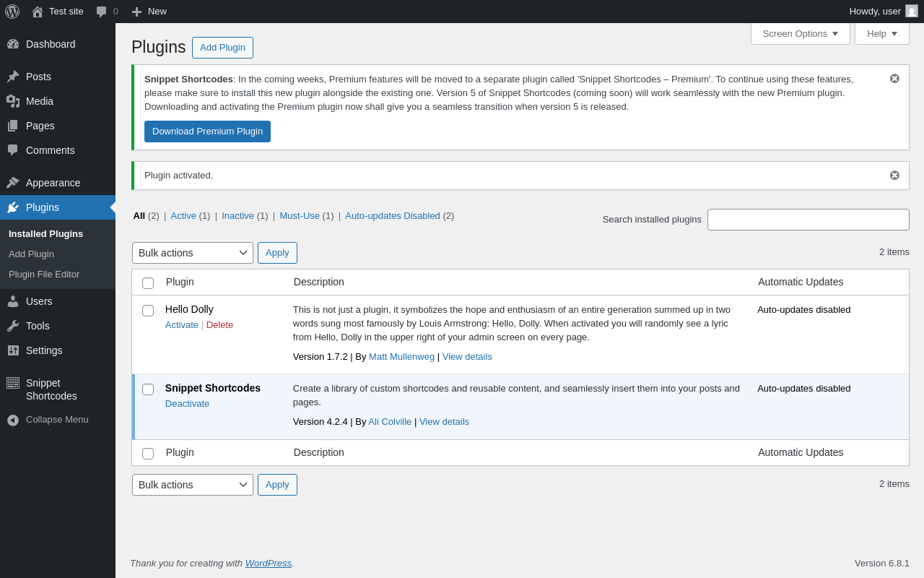Click the top Automatic Updates column header
Viewport: 924px width, 578px height.
coord(801,282)
